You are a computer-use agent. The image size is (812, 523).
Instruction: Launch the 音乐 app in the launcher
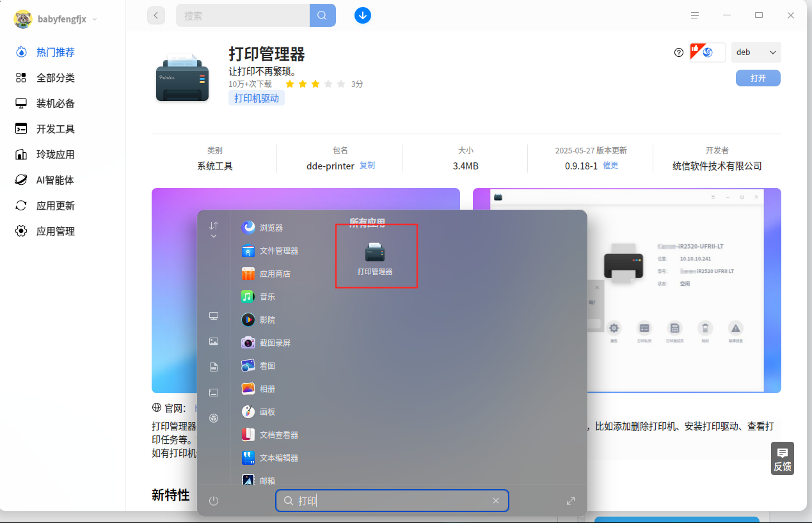(259, 297)
